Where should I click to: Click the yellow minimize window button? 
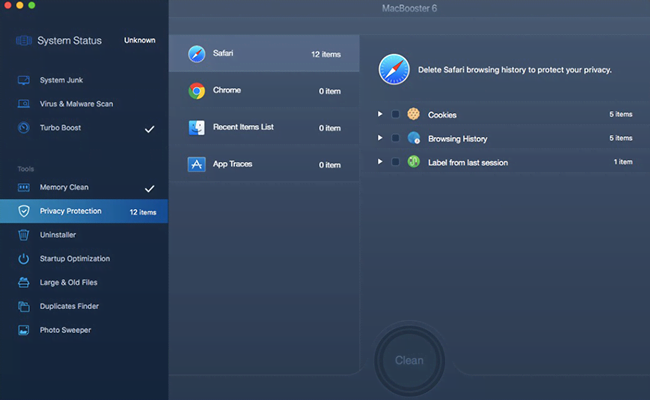click(x=19, y=5)
